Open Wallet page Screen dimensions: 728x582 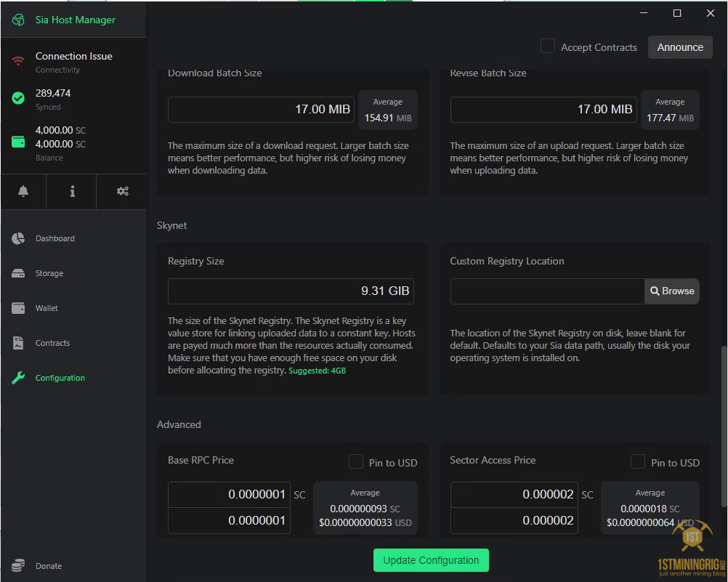point(46,308)
